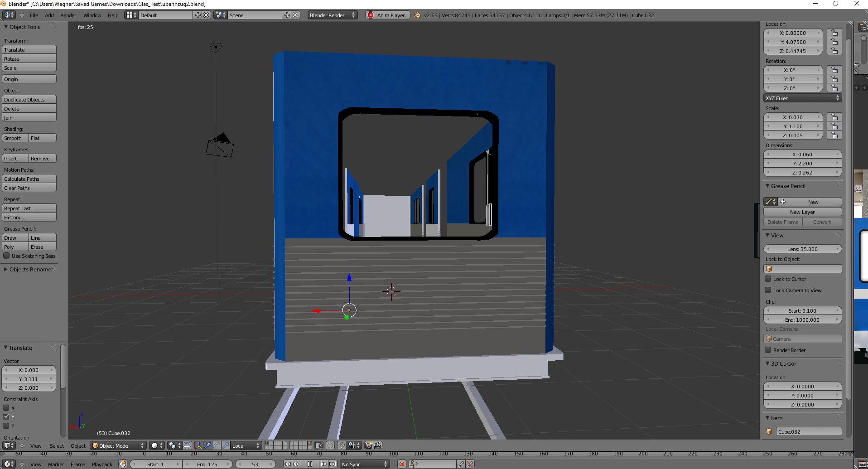Select the translate manipulator arrow icon
868x469 pixels.
207,445
